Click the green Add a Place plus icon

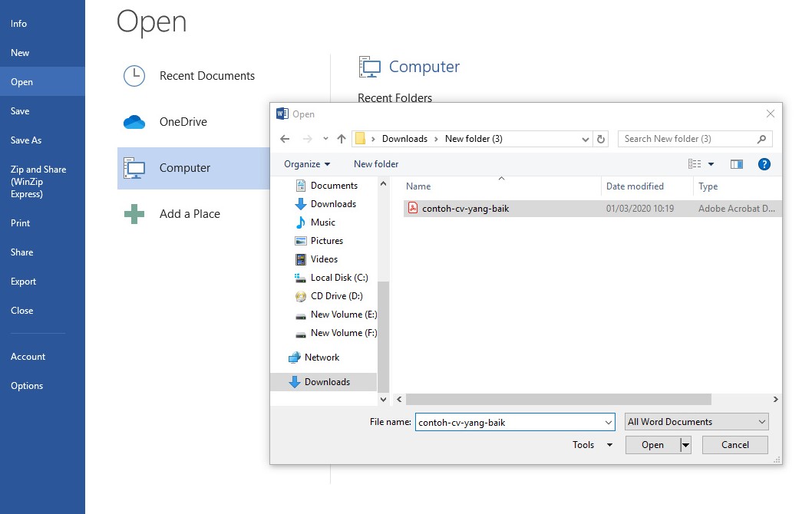pos(134,213)
